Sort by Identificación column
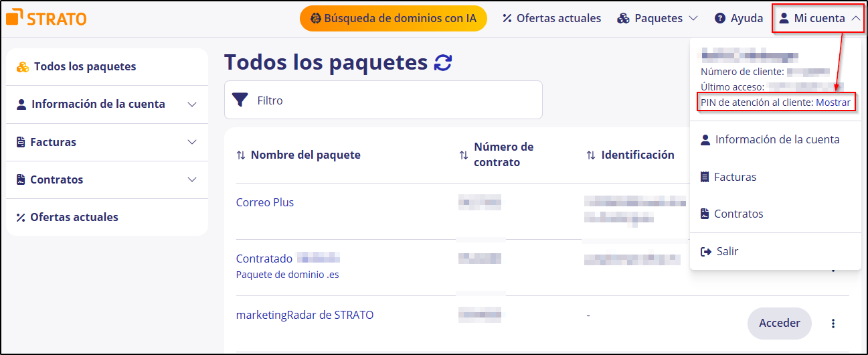The image size is (868, 355). click(x=630, y=155)
